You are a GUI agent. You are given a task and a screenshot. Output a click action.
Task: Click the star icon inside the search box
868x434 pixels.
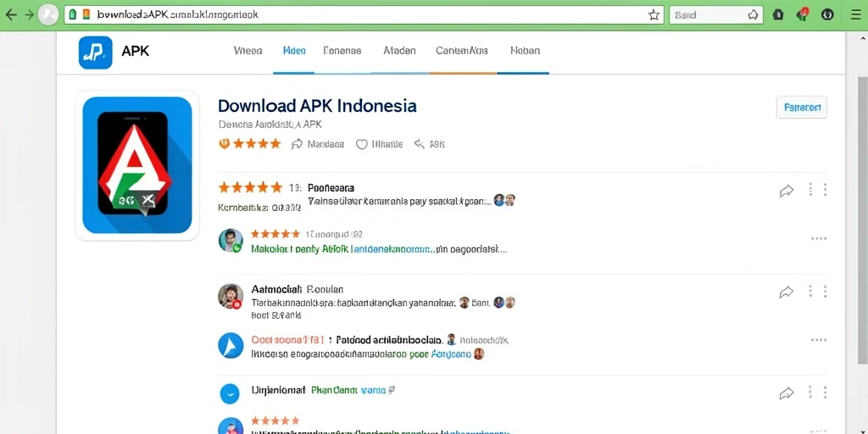coord(753,15)
